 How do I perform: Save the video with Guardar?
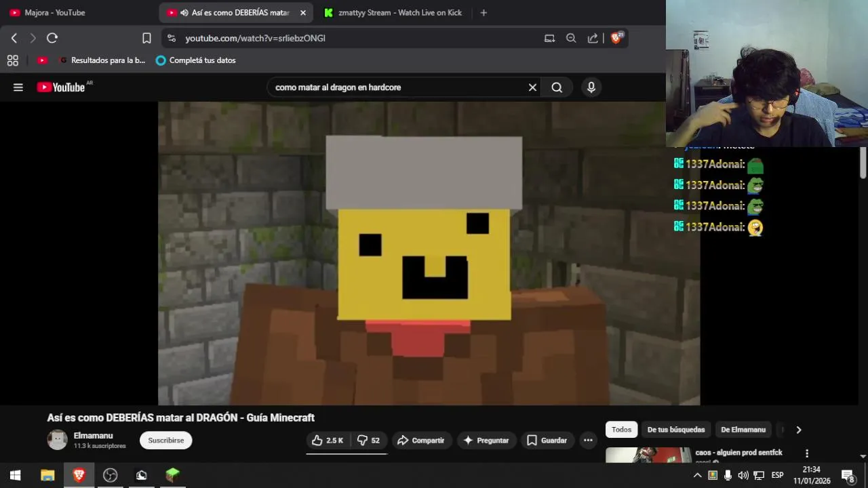[547, 440]
